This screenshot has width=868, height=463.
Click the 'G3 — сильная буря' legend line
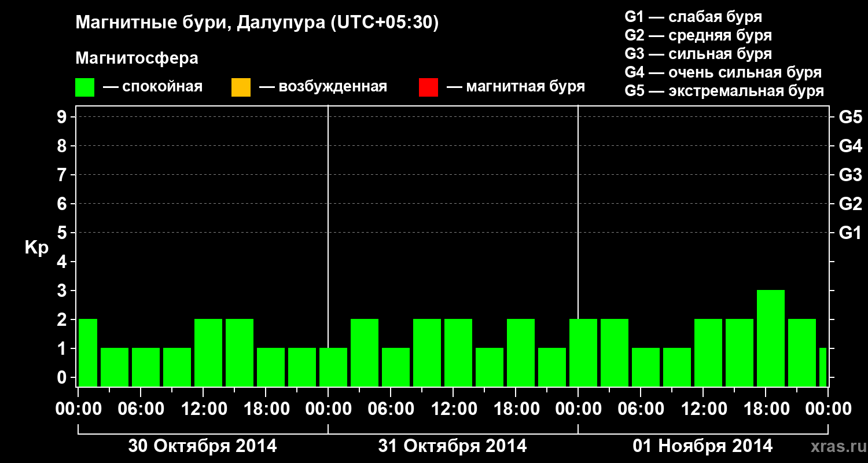tap(698, 54)
